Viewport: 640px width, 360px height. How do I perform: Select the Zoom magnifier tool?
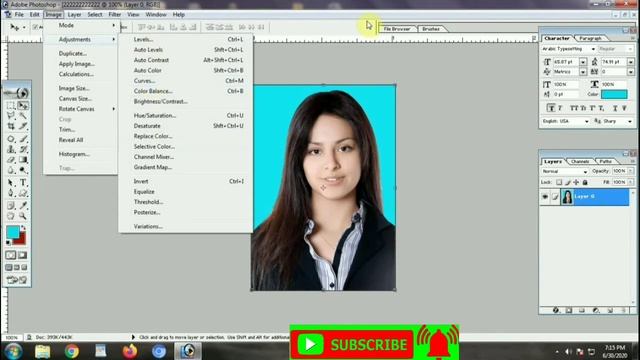click(23, 216)
